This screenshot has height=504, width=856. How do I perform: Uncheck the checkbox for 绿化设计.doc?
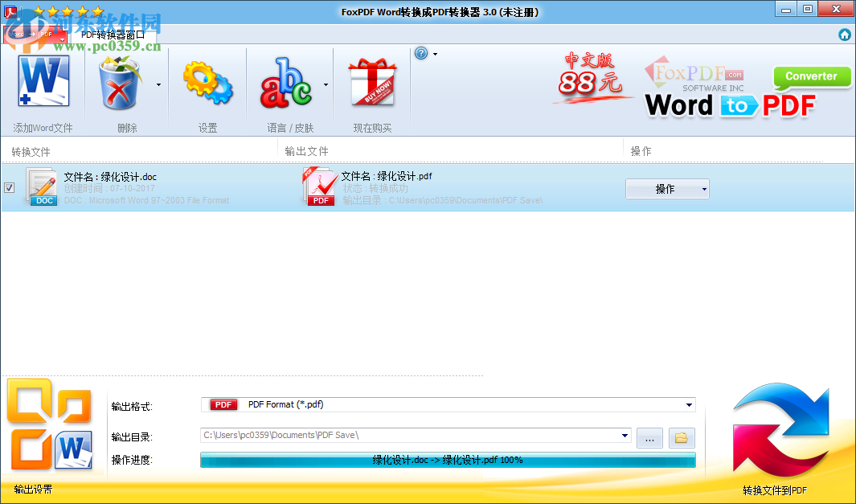tap(9, 188)
